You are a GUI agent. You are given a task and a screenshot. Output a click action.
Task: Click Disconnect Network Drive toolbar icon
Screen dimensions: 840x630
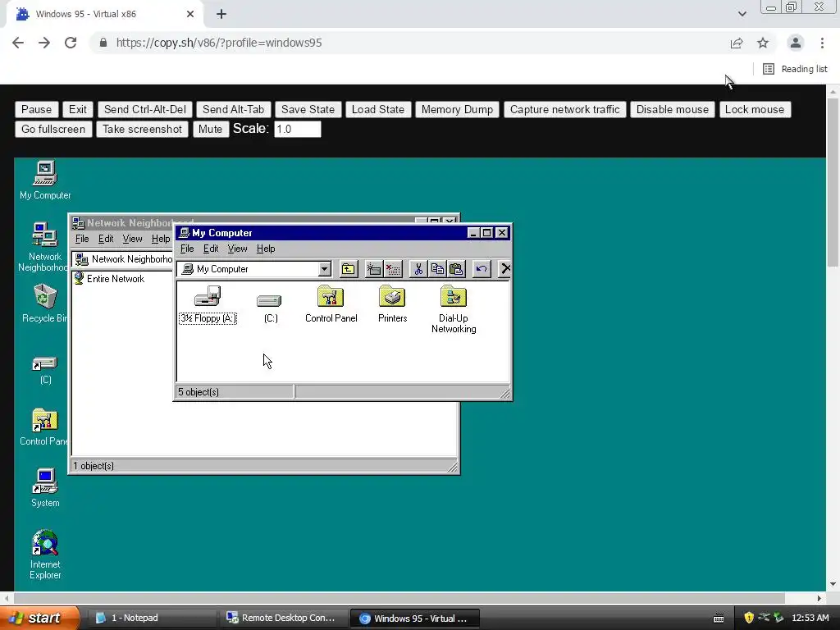point(393,269)
